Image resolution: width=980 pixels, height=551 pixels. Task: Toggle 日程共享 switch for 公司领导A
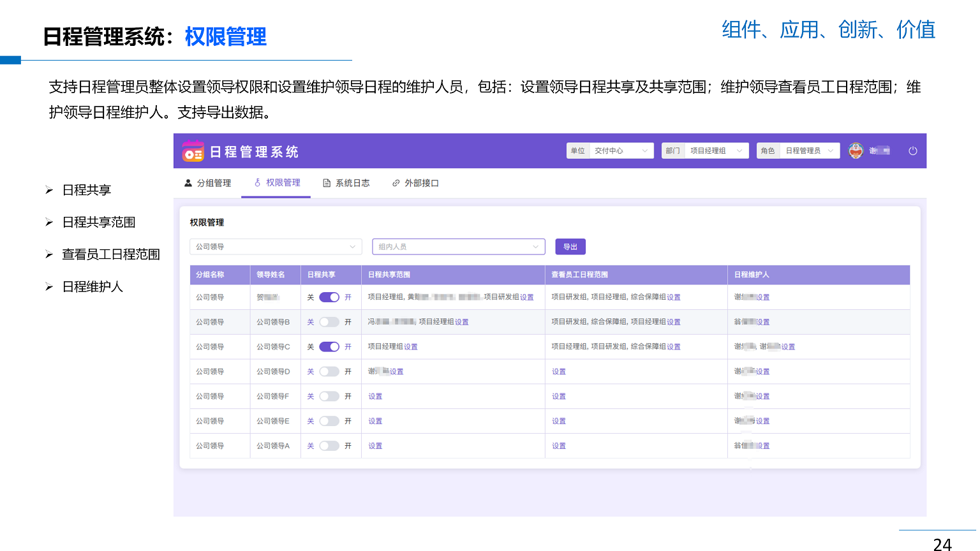point(329,446)
